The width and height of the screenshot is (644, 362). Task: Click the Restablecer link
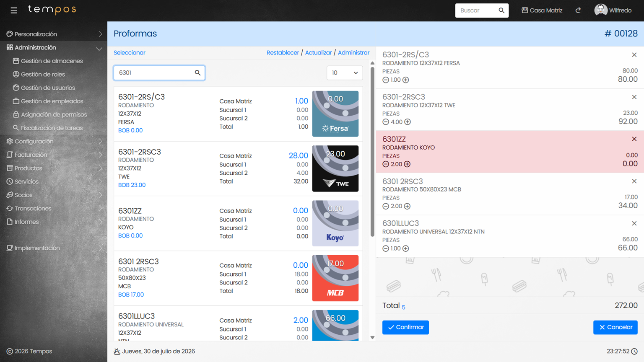click(x=283, y=53)
